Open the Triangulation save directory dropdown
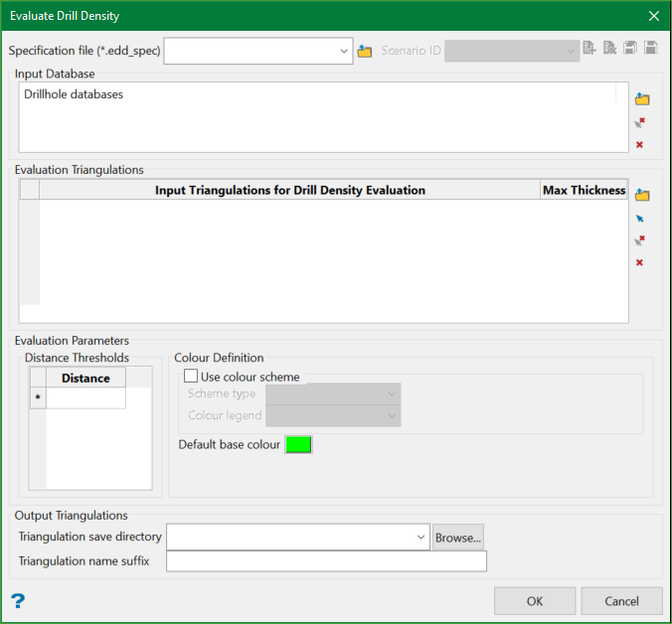 420,538
